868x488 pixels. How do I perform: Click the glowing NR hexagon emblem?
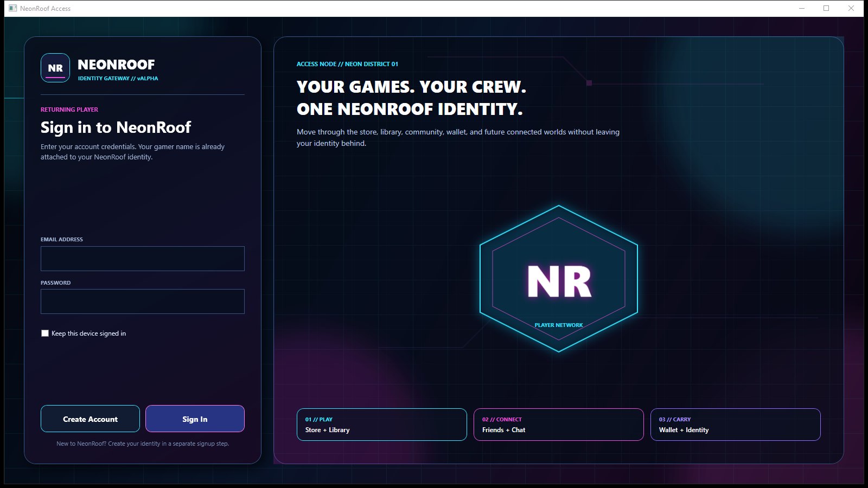click(x=559, y=279)
